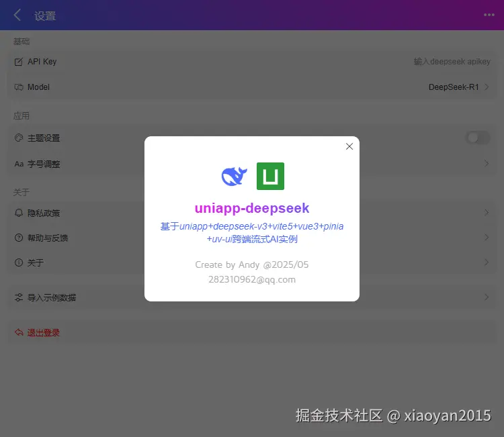Click the Create by Andy text
504x437 pixels.
(252, 264)
